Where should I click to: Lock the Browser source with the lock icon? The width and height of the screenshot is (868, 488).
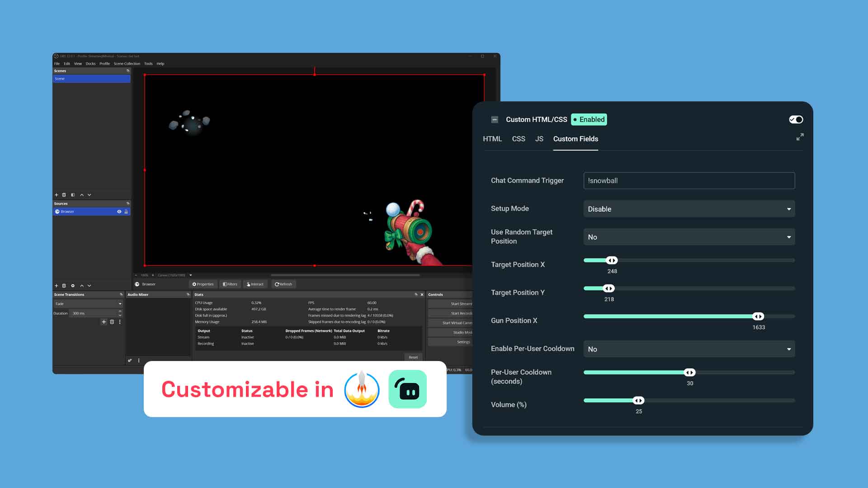pos(126,211)
